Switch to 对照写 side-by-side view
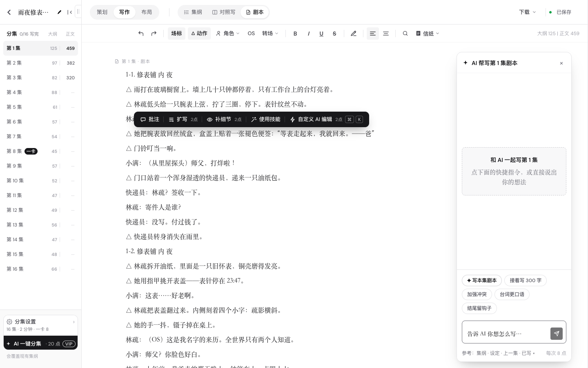Image resolution: width=588 pixels, height=368 pixels. pyautogui.click(x=224, y=12)
